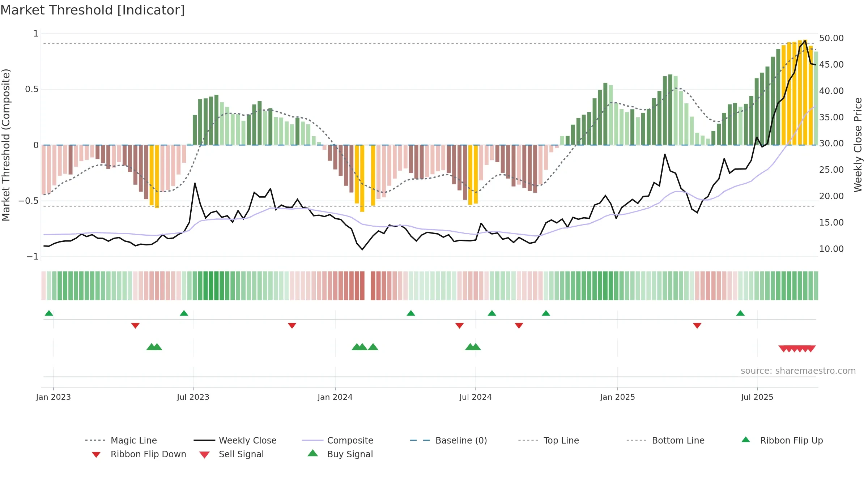
Task: Toggle the Sell Signal legend entry
Action: click(x=231, y=454)
